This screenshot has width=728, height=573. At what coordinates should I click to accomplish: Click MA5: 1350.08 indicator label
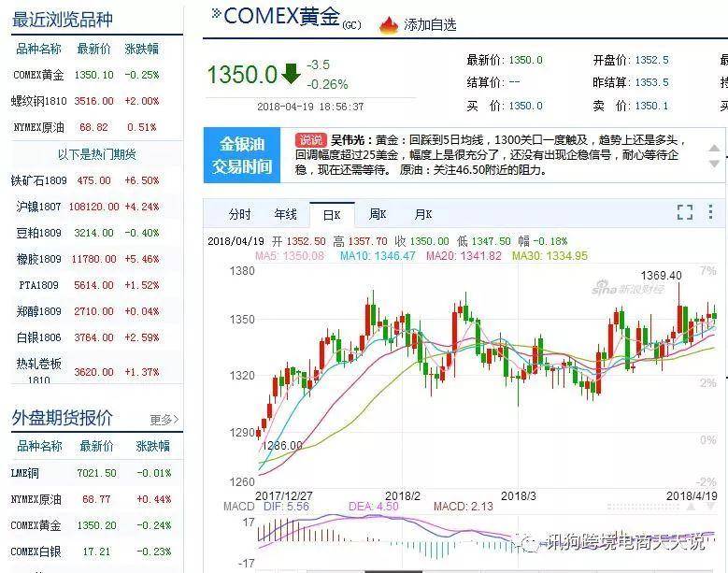click(290, 256)
